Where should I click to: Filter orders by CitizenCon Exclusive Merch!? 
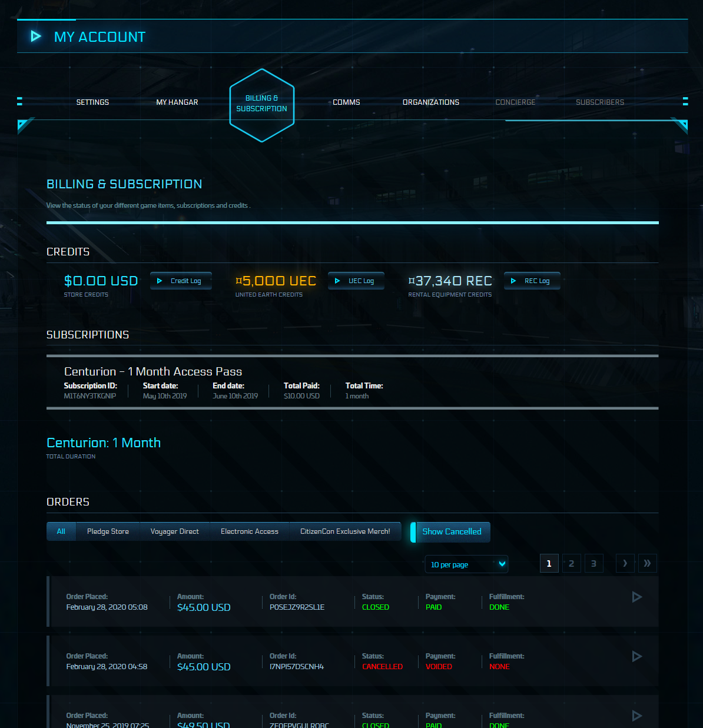[x=345, y=531]
